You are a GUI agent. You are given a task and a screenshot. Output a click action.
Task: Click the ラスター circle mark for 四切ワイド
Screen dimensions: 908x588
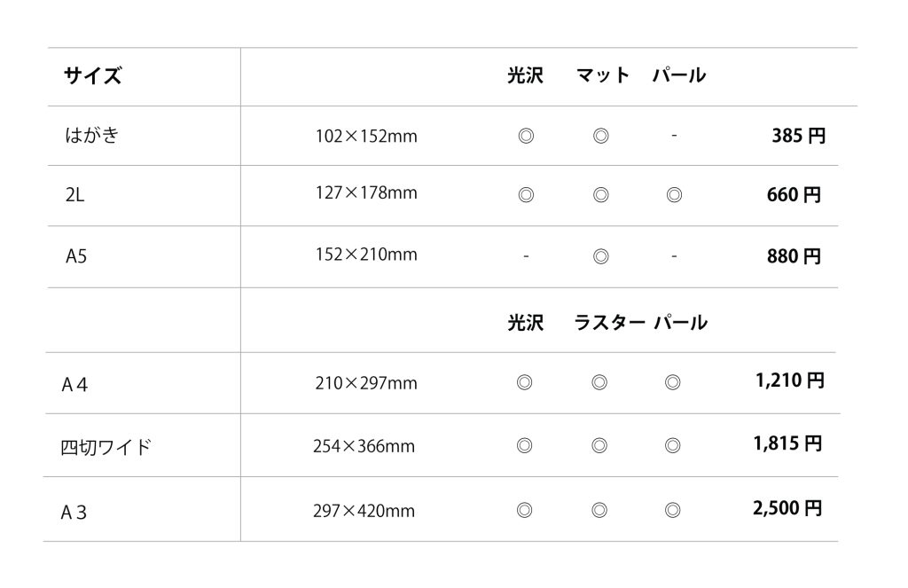pyautogui.click(x=599, y=445)
